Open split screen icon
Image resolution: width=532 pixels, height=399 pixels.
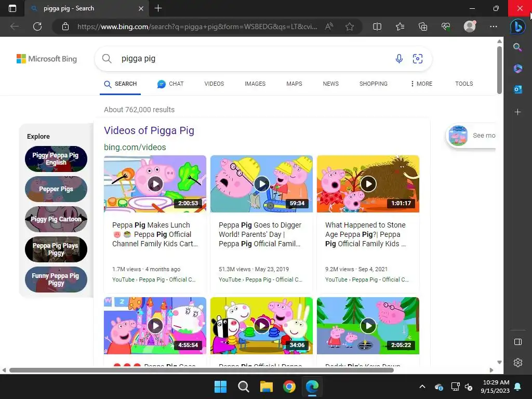click(377, 26)
